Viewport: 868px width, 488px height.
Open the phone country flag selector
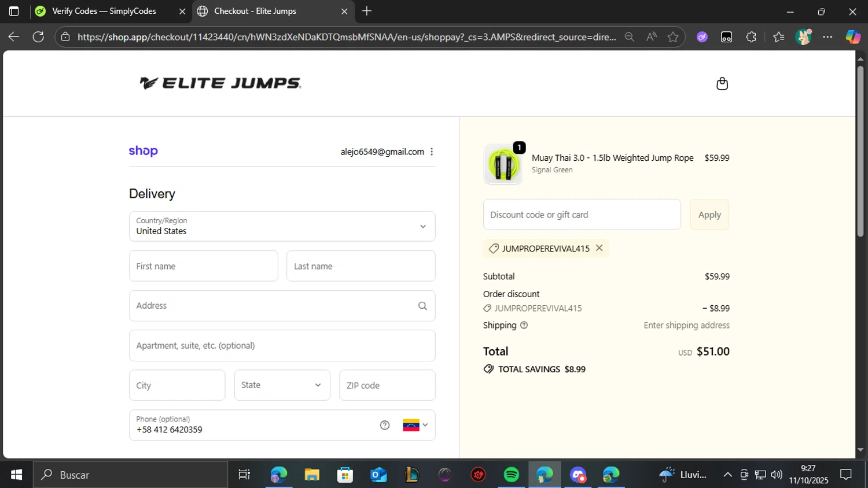click(415, 425)
